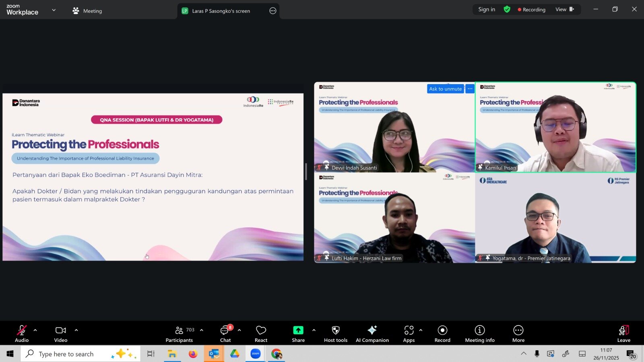Click Ask to unmute on Devvi's video
Viewport: 644px width, 362px height.
pos(445,89)
